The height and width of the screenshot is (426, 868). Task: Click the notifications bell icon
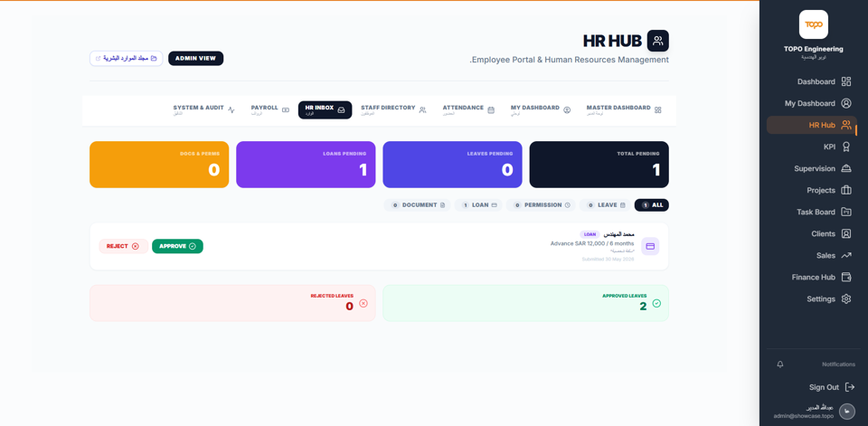click(x=780, y=364)
